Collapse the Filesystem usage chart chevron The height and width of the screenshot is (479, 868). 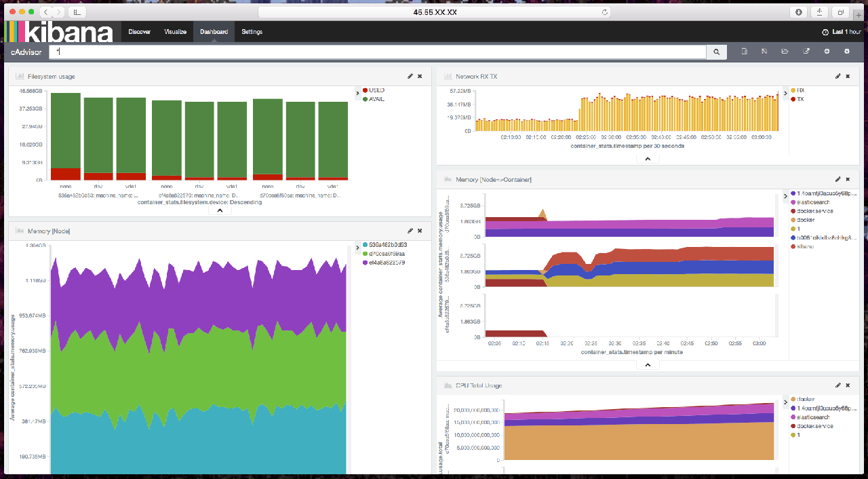[220, 210]
